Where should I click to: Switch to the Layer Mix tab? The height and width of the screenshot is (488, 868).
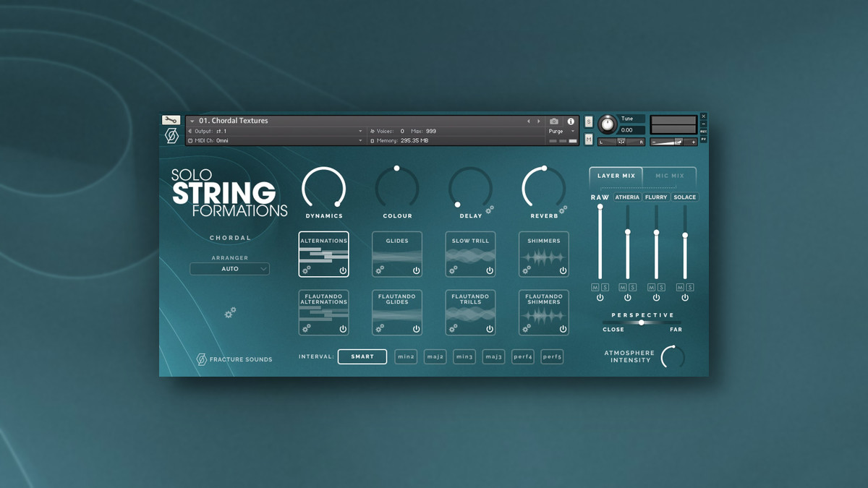coord(616,176)
